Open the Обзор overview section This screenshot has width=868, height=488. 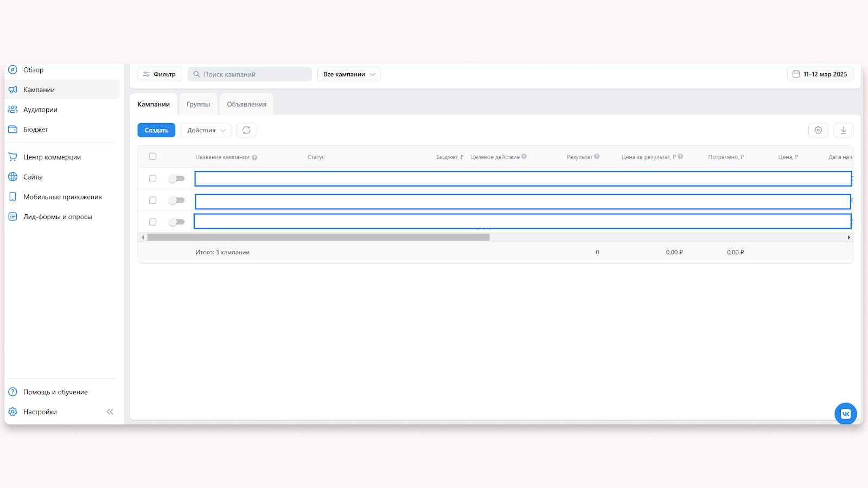click(33, 70)
